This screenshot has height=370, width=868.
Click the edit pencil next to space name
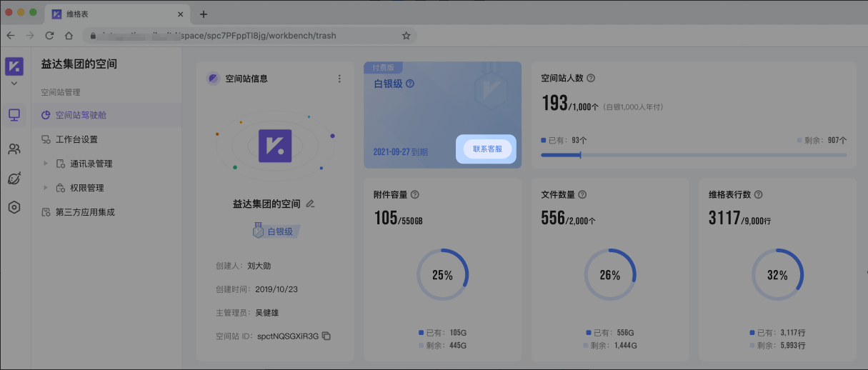310,204
